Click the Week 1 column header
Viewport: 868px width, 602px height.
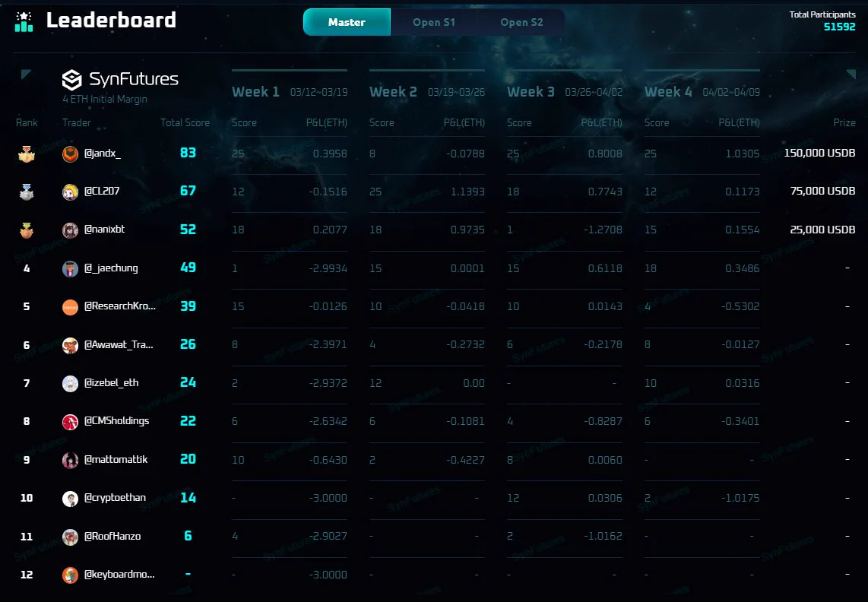(255, 92)
